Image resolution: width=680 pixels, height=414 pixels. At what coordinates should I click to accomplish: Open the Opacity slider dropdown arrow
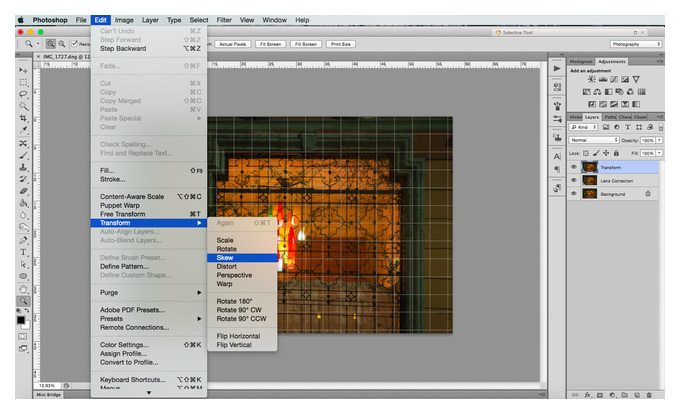click(659, 140)
